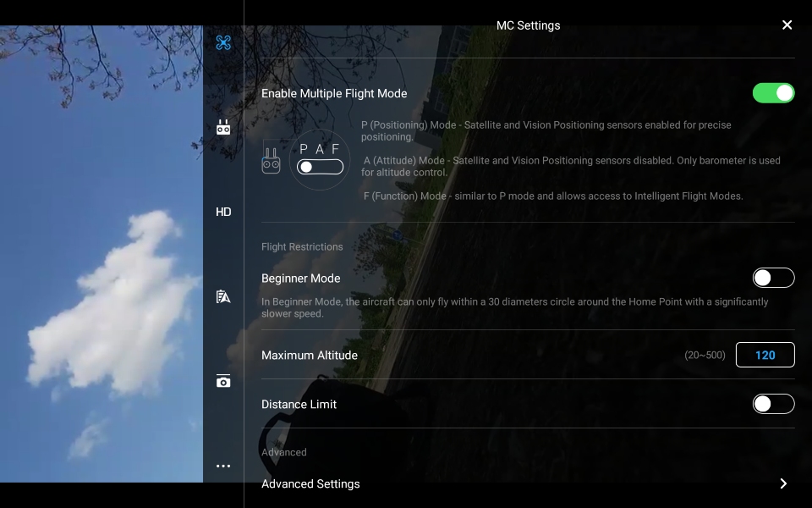Select the MC Settings title text

(528, 25)
